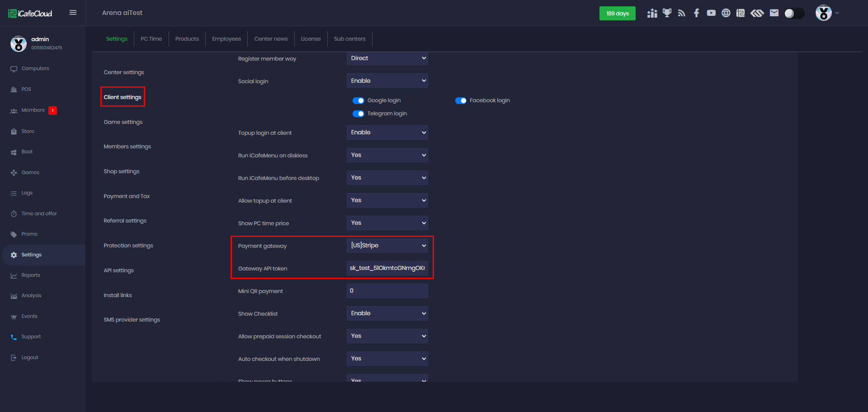Turn off Facebook login switch
Image resolution: width=868 pixels, height=412 pixels.
(x=461, y=100)
